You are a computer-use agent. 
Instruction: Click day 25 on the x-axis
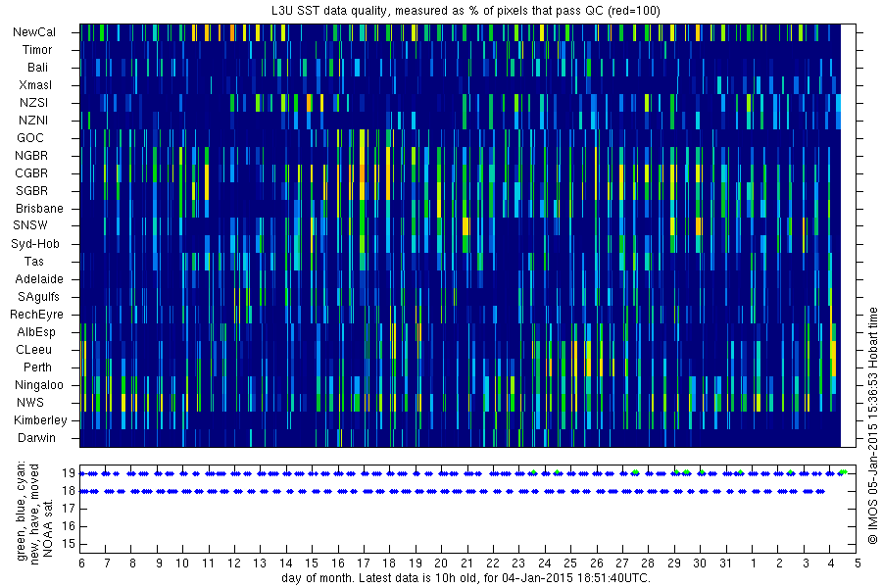coord(570,563)
